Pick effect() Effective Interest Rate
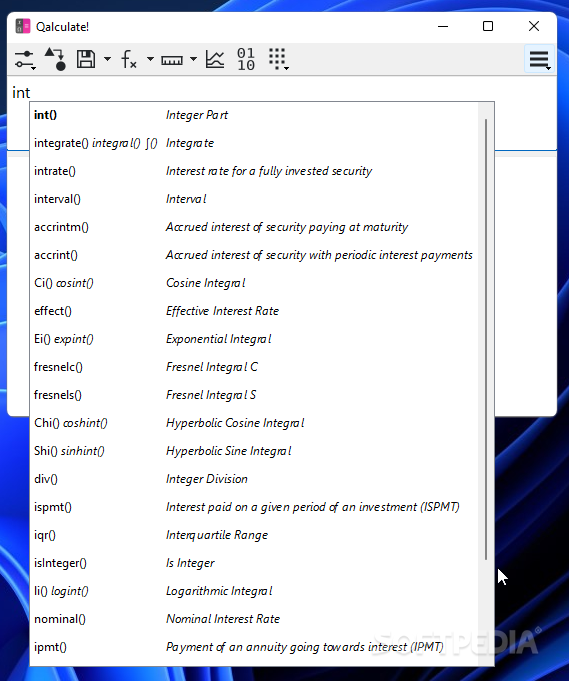This screenshot has width=569, height=681. tap(256, 311)
